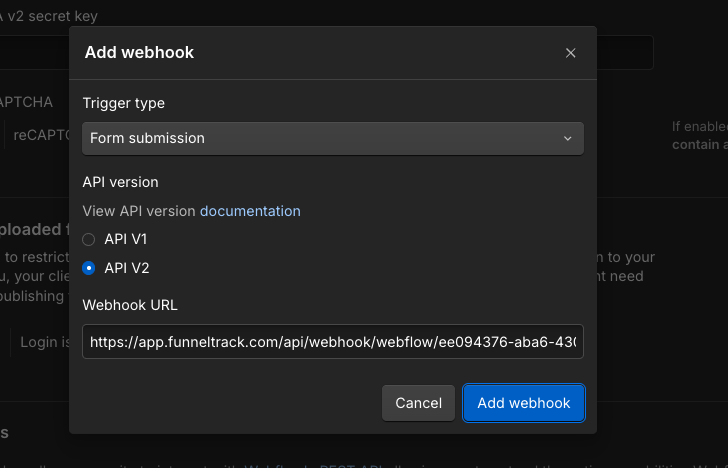Open the Trigger type dropdown
Screen dimensions: 728x468
(x=332, y=138)
